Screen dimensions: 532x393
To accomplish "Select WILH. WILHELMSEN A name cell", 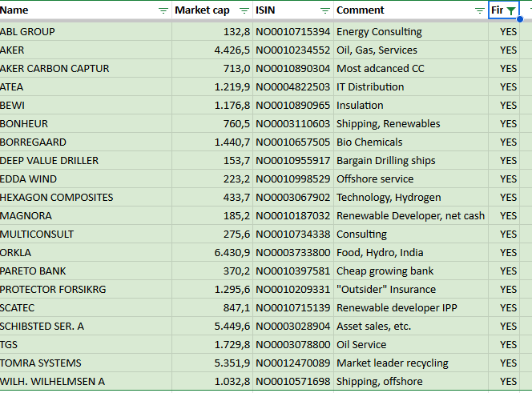I will [x=52, y=382].
